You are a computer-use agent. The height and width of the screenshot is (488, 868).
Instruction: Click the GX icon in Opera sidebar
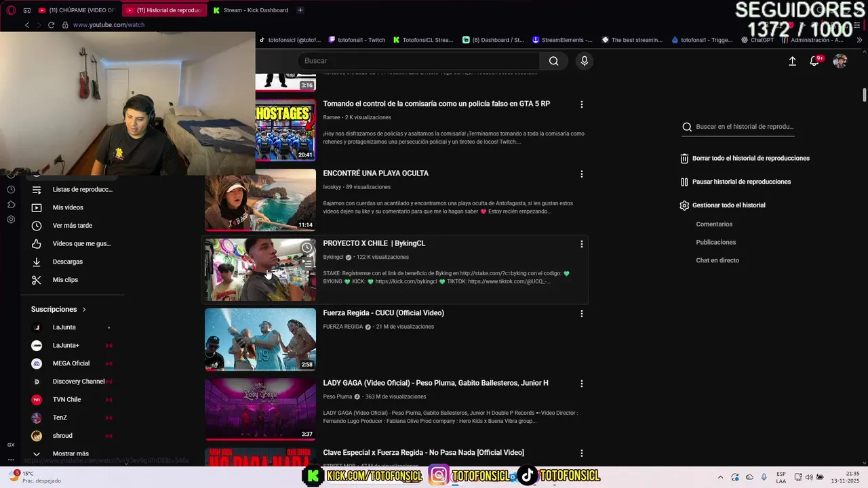pyautogui.click(x=11, y=445)
